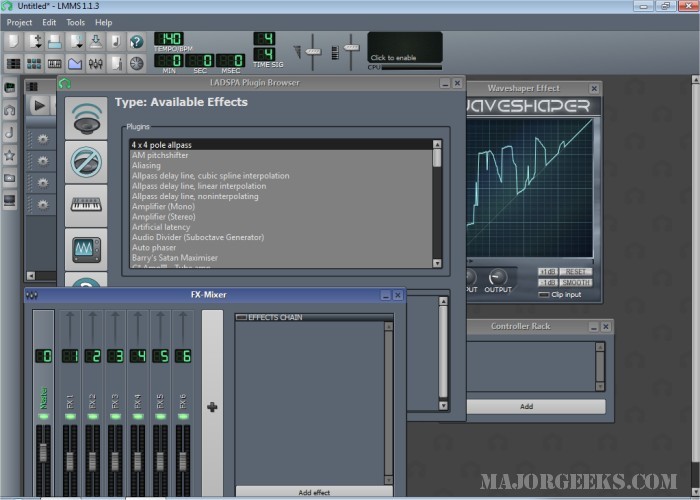Mute the Master channel LED
Image resolution: width=700 pixels, height=500 pixels.
(43, 417)
